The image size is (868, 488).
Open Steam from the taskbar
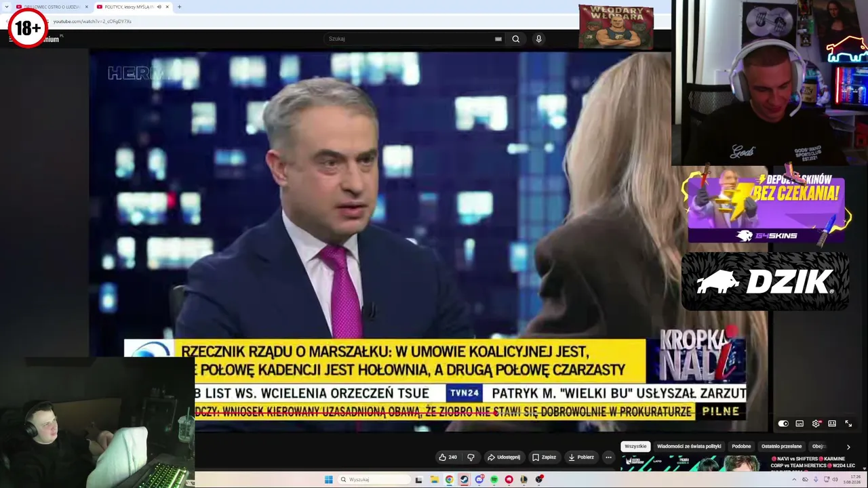(464, 480)
